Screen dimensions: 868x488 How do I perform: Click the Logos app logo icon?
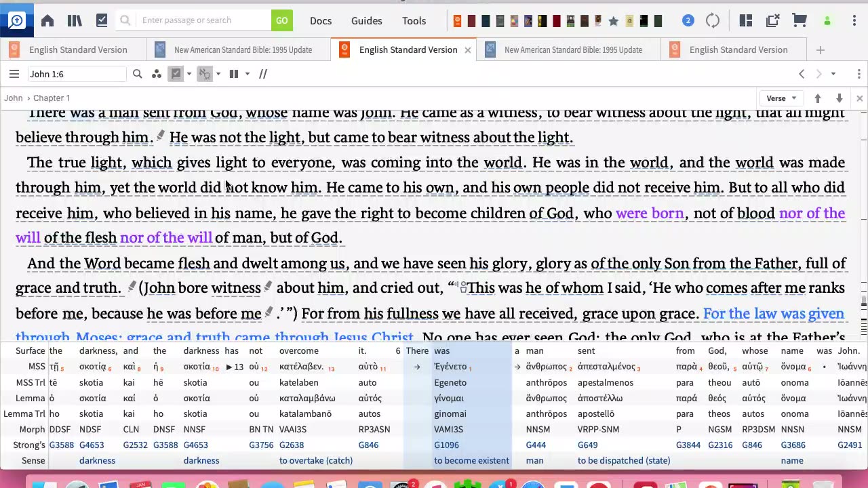(16, 20)
